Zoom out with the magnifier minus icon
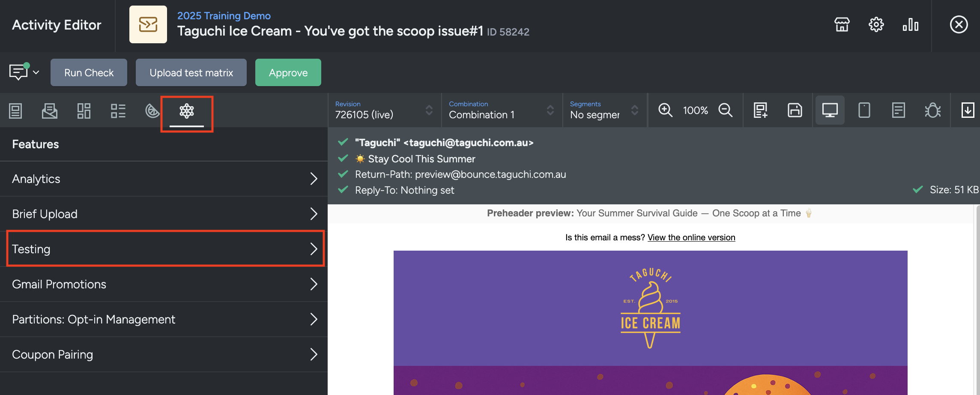The height and width of the screenshot is (395, 980). pyautogui.click(x=726, y=111)
